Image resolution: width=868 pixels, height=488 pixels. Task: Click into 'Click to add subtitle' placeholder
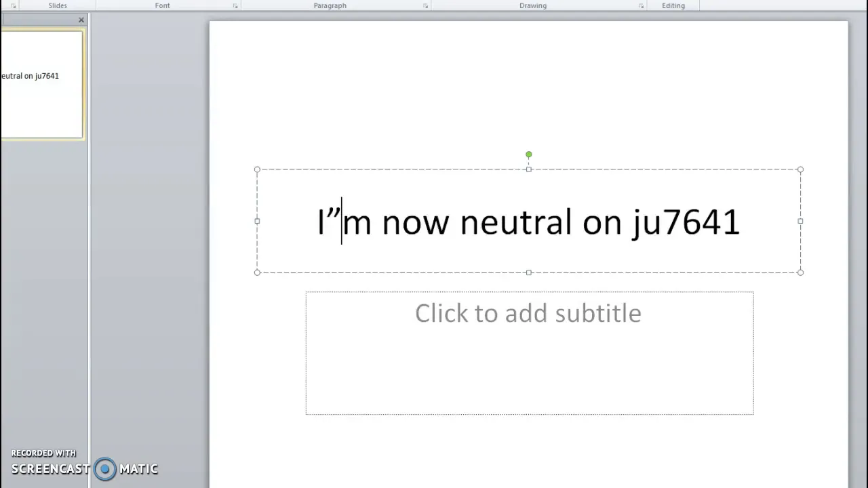point(529,353)
